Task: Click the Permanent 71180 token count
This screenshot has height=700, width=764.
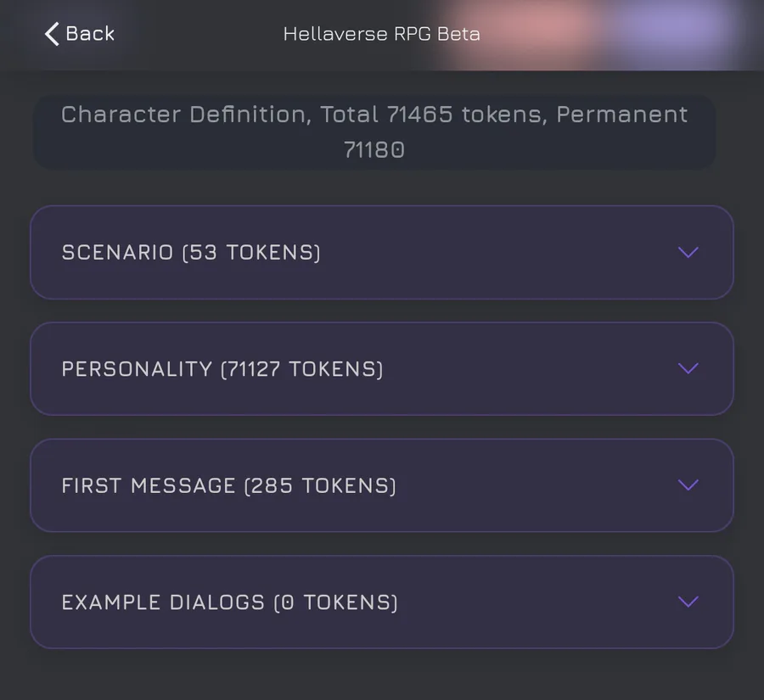Action: [374, 150]
